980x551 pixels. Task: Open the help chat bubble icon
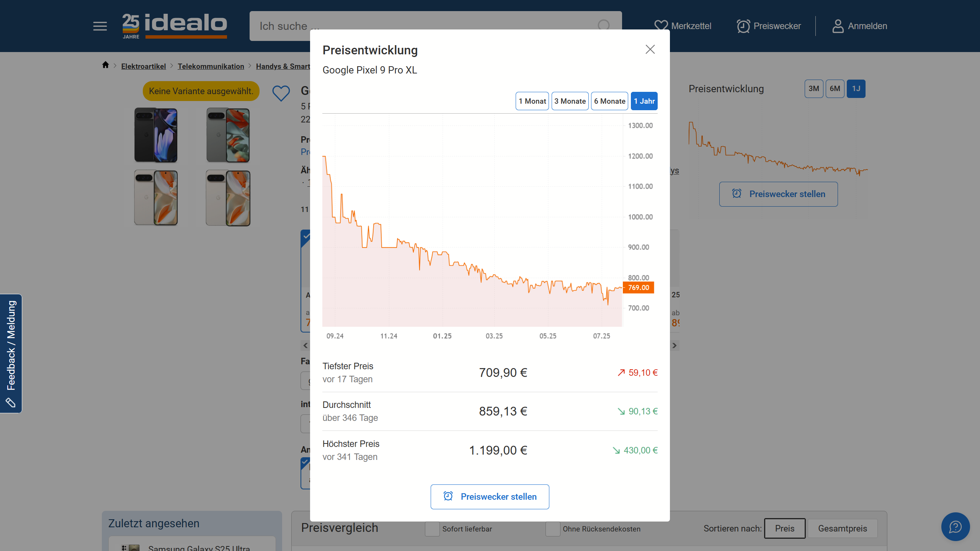coord(955,527)
